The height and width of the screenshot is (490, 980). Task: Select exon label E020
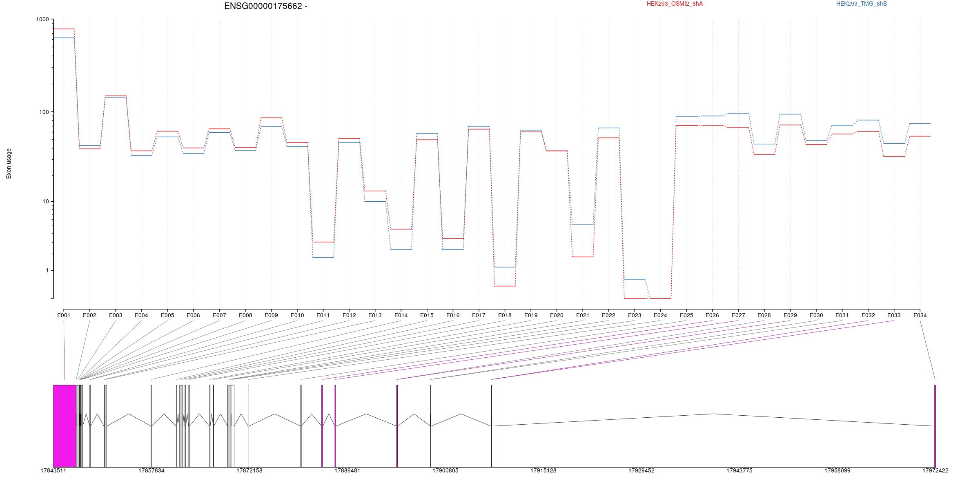pyautogui.click(x=557, y=315)
